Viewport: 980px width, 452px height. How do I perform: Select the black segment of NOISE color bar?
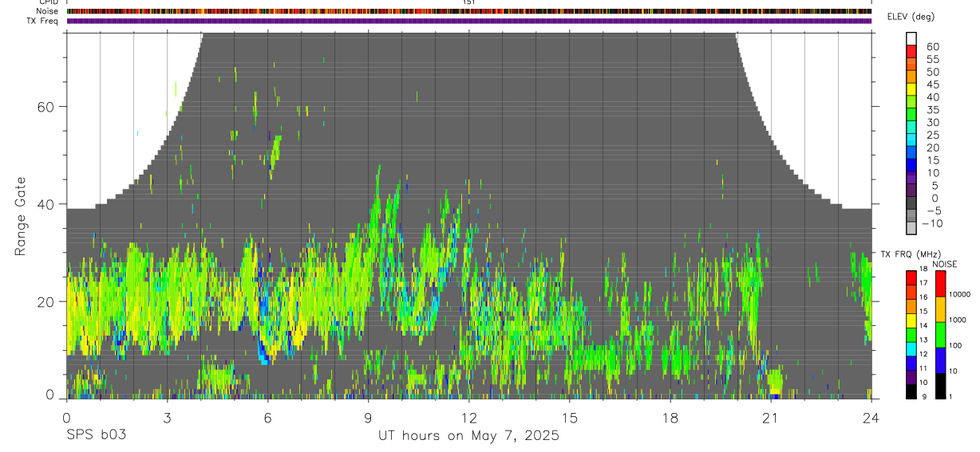(941, 386)
